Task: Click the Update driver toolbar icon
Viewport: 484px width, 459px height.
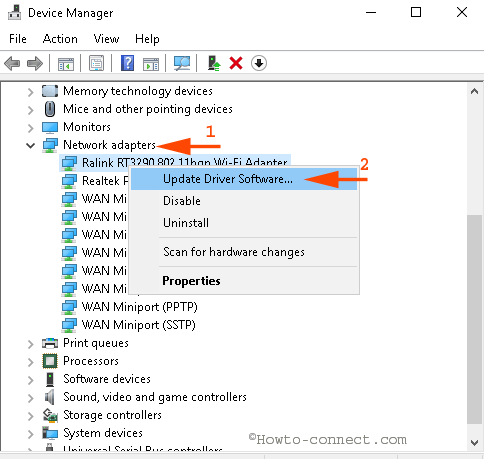Action: (214, 63)
